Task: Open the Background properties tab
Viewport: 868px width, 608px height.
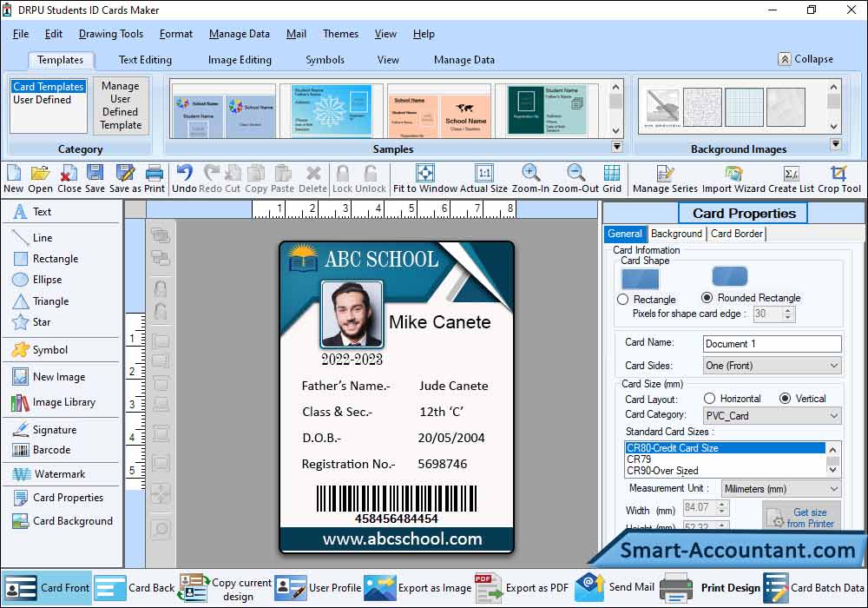Action: [x=676, y=234]
